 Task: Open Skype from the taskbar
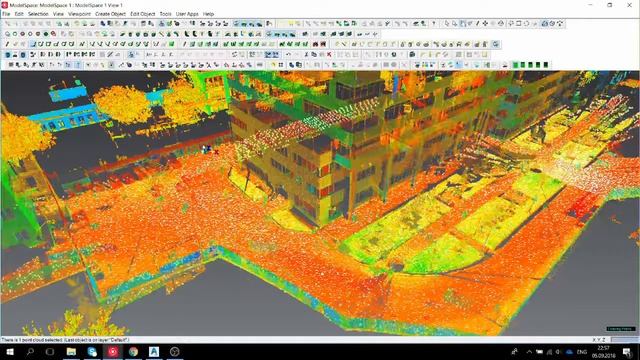click(x=92, y=351)
